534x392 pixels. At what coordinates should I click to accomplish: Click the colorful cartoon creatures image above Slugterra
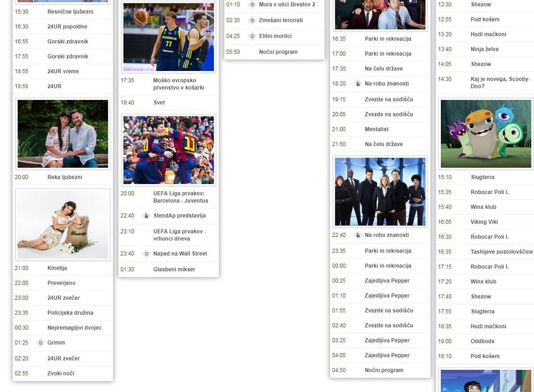click(x=486, y=134)
